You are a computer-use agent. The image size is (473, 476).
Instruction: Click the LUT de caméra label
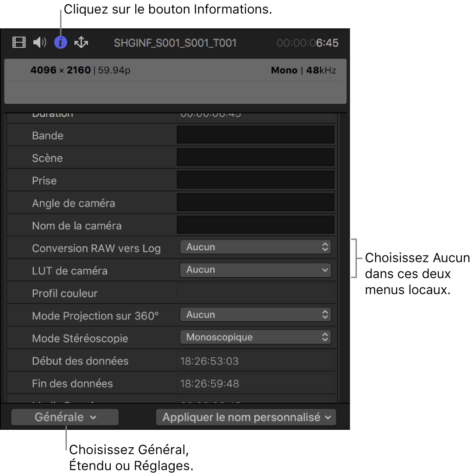70,271
